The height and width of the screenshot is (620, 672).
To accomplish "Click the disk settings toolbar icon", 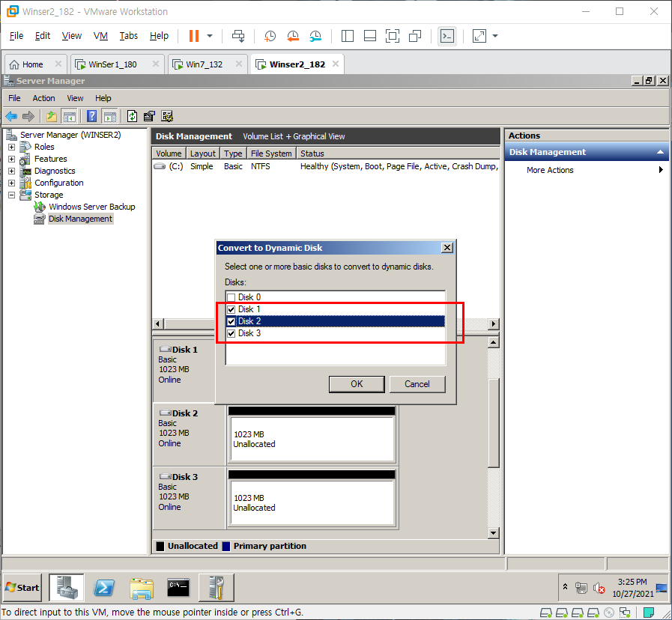I will 167,116.
